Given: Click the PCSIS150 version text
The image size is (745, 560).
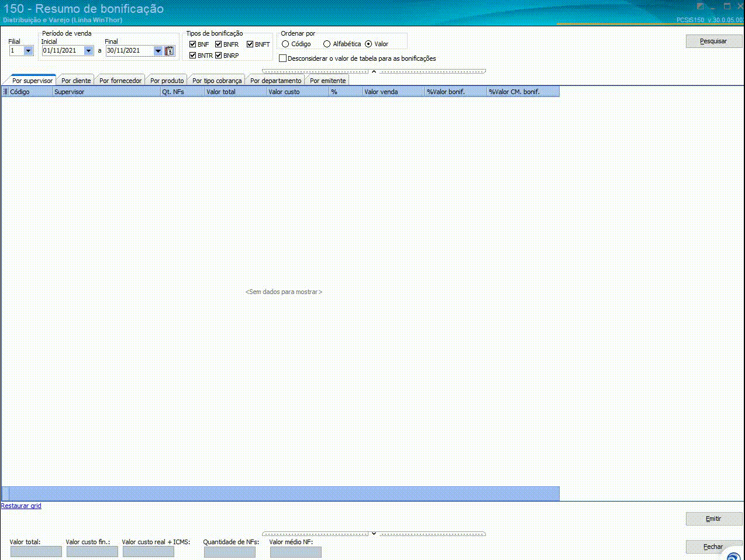Looking at the screenshot, I should (x=710, y=20).
